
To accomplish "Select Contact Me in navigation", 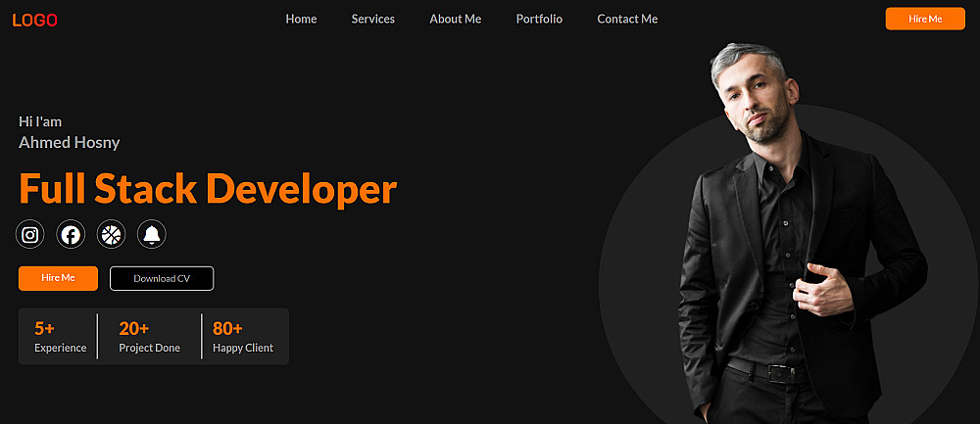I will point(627,19).
